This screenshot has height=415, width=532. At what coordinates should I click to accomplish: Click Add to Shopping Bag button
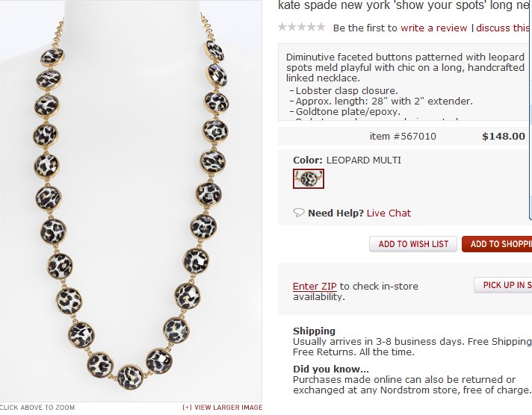tap(497, 244)
